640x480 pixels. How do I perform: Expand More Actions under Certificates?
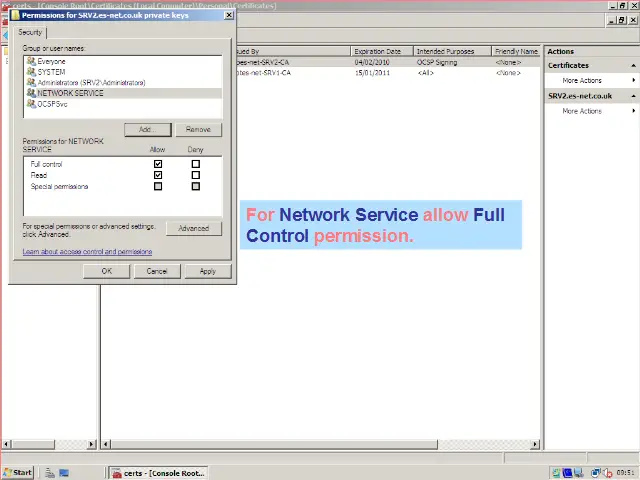coord(582,81)
